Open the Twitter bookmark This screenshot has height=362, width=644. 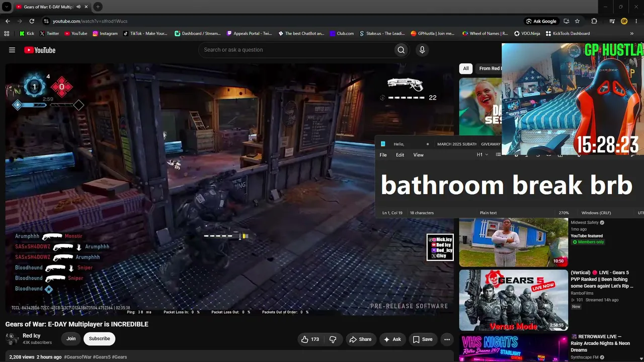[49, 34]
